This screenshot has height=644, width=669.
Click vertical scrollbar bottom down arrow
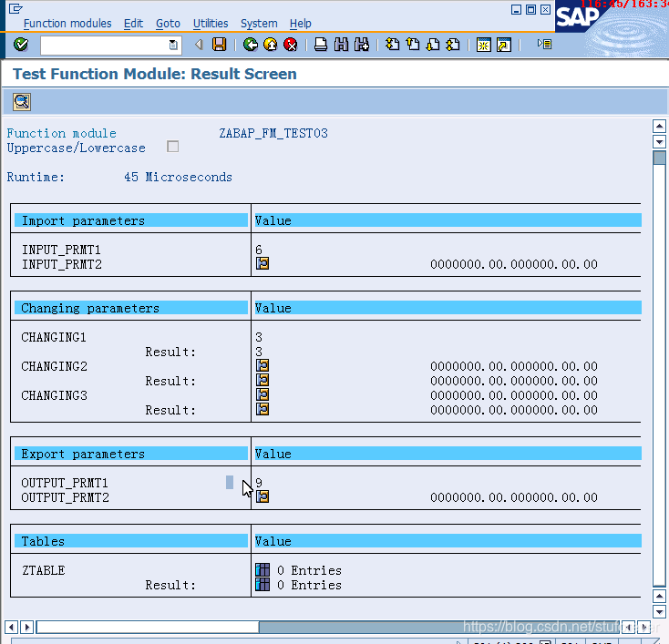(x=659, y=611)
